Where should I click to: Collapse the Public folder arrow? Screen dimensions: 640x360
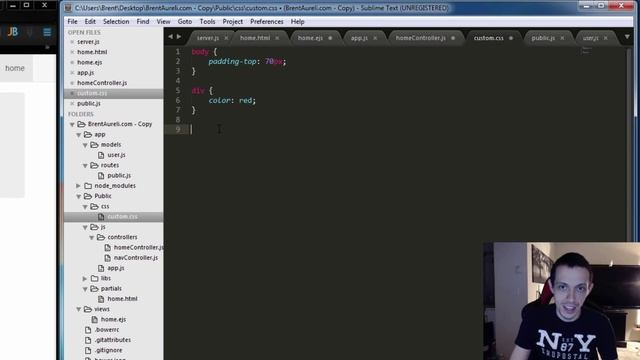(79, 196)
